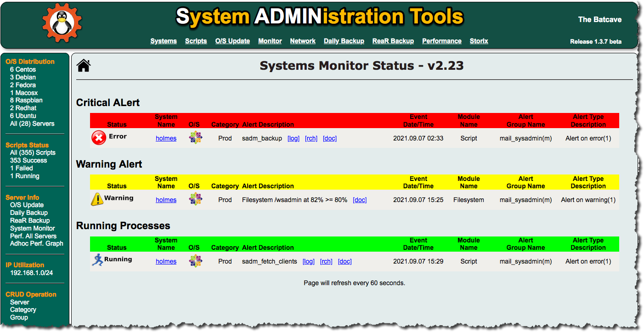Click holmes in the Critical Alert row

pyautogui.click(x=166, y=138)
